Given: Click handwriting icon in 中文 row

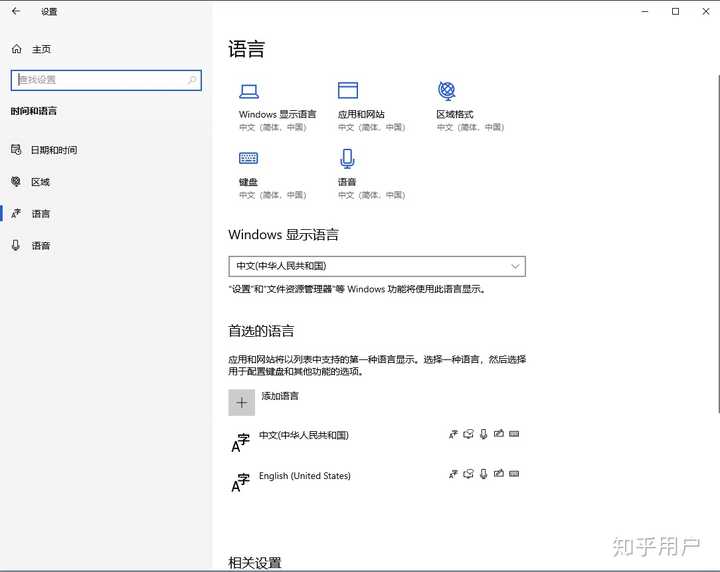Looking at the screenshot, I should 499,433.
